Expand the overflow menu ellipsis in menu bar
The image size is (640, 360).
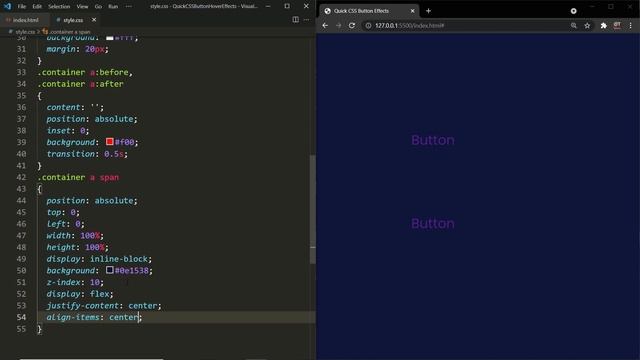(129, 7)
